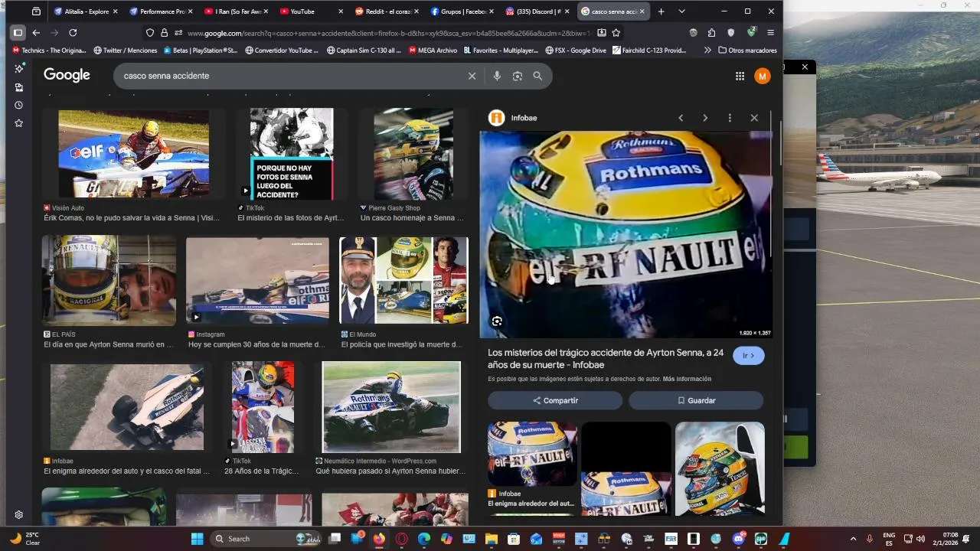
Task: Click the taskbar Search box
Action: 264,539
